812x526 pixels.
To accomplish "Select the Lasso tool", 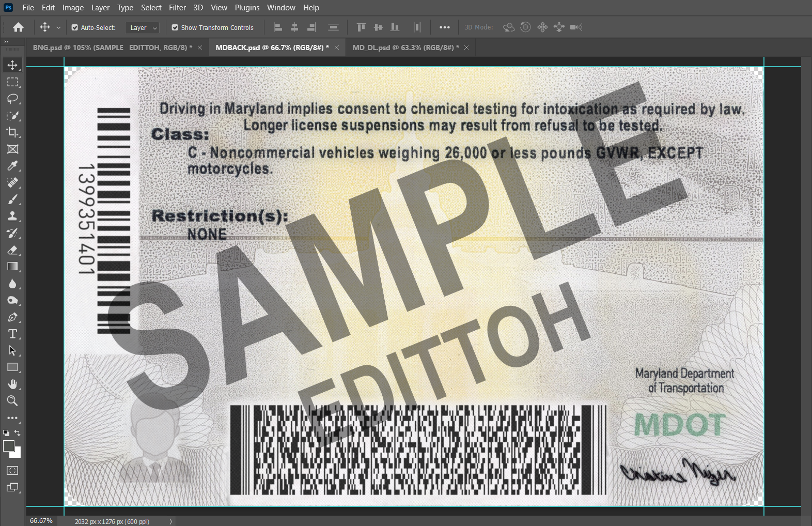I will point(12,99).
